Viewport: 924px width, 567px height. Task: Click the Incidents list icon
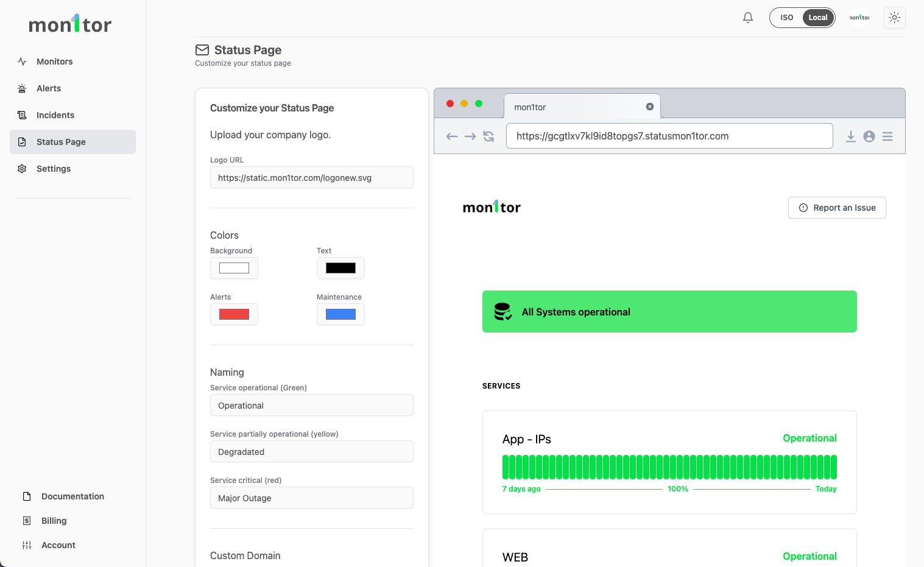(x=22, y=115)
